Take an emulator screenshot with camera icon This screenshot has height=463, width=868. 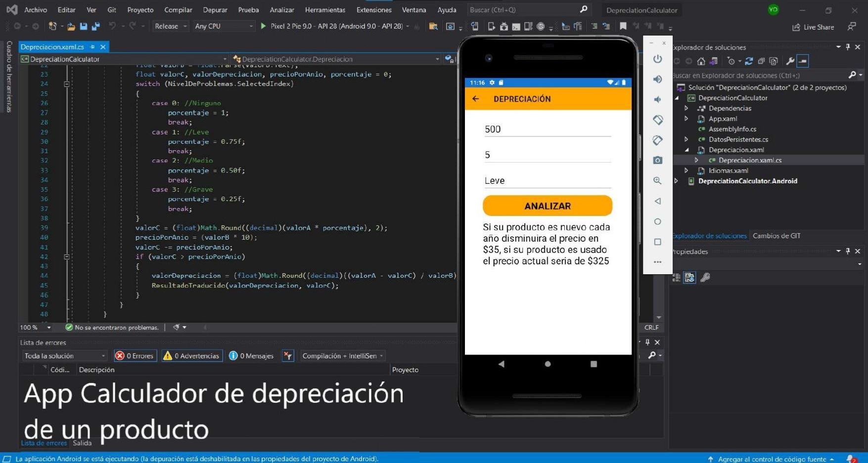tap(657, 160)
